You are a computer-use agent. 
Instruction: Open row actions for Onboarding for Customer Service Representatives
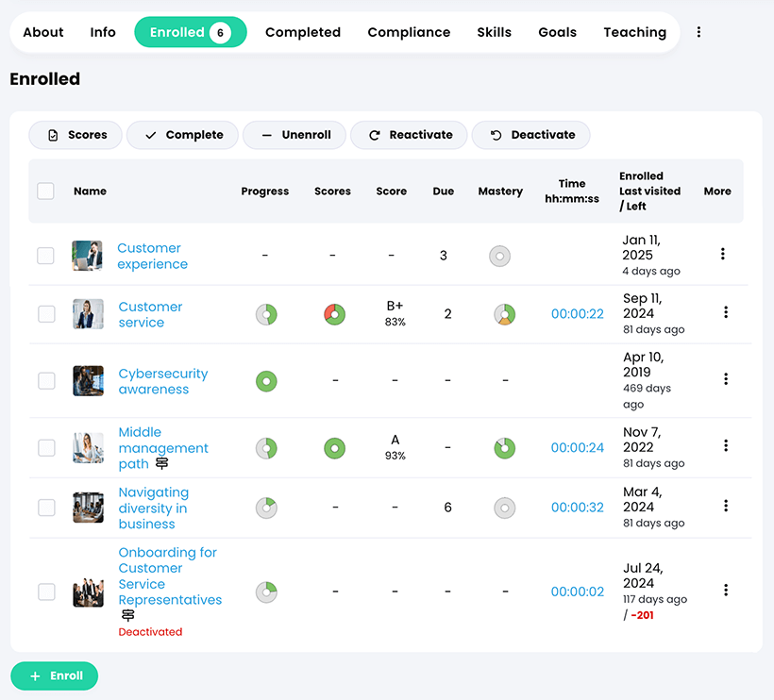[x=725, y=591]
